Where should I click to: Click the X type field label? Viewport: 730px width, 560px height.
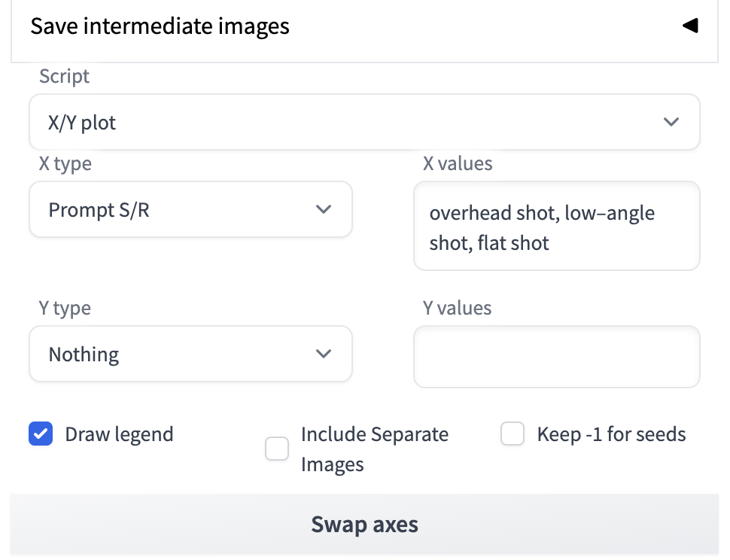pyautogui.click(x=65, y=163)
